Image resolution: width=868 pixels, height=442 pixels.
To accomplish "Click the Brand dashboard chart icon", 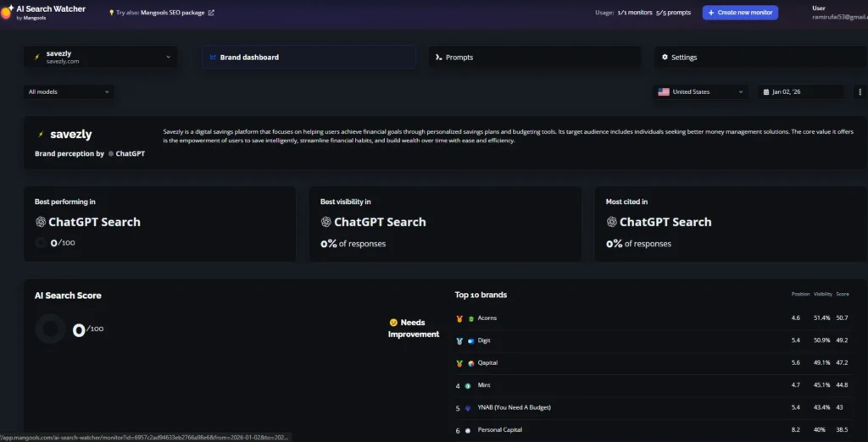I will tap(213, 57).
